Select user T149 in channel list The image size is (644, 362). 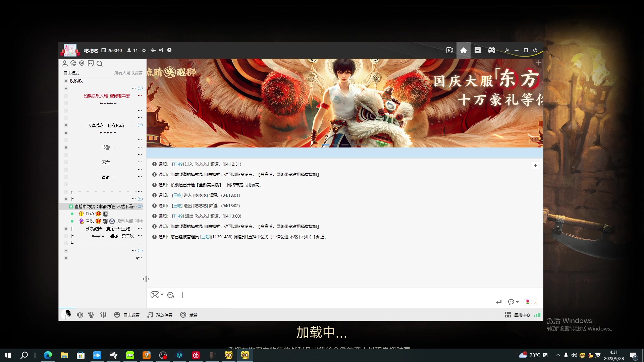[x=90, y=214]
